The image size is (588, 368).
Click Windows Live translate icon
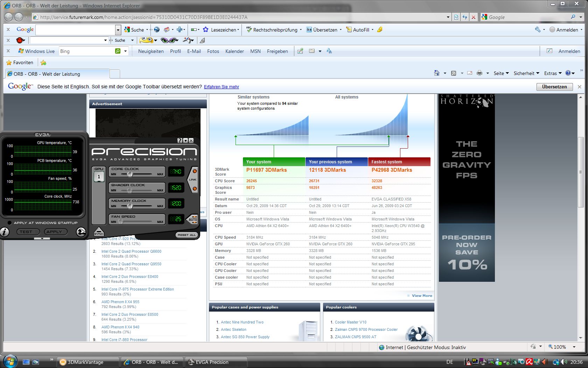click(329, 51)
